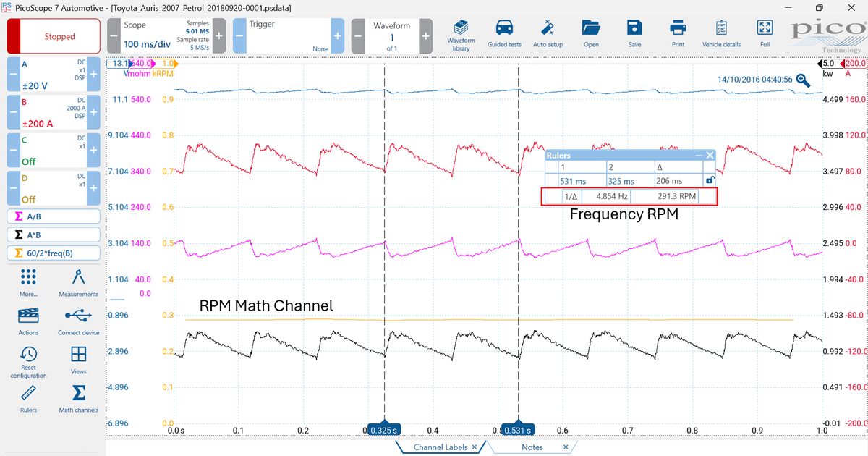Viewport: 868px width, 456px height.
Task: Go to next waveform buffer
Action: pyautogui.click(x=425, y=35)
